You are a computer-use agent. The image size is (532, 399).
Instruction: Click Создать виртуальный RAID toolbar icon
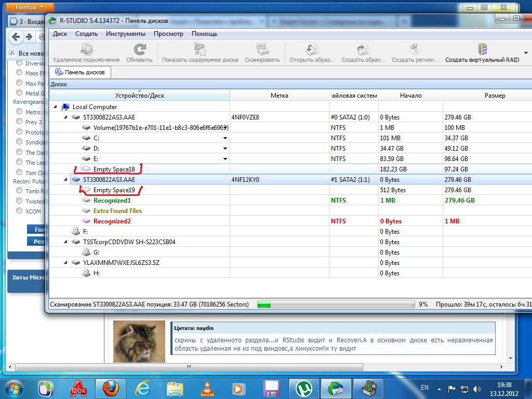coord(482,49)
